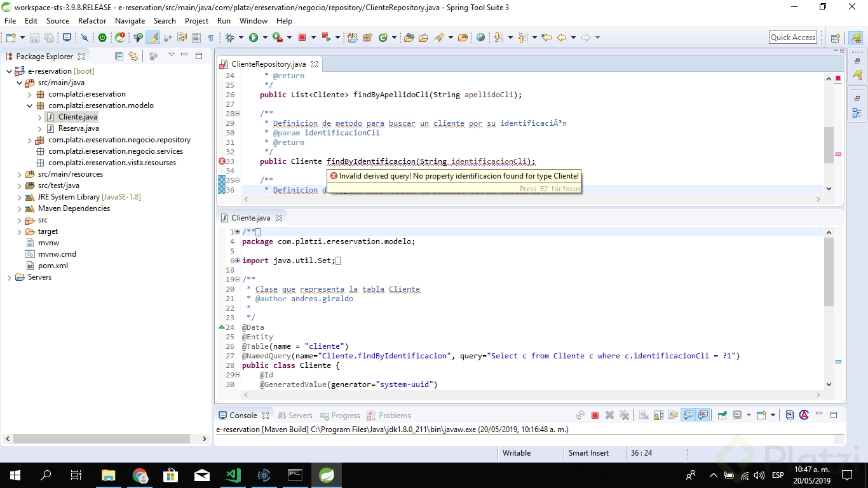This screenshot has width=868, height=488.
Task: Open Chrome from the Windows taskbar
Action: tap(140, 475)
